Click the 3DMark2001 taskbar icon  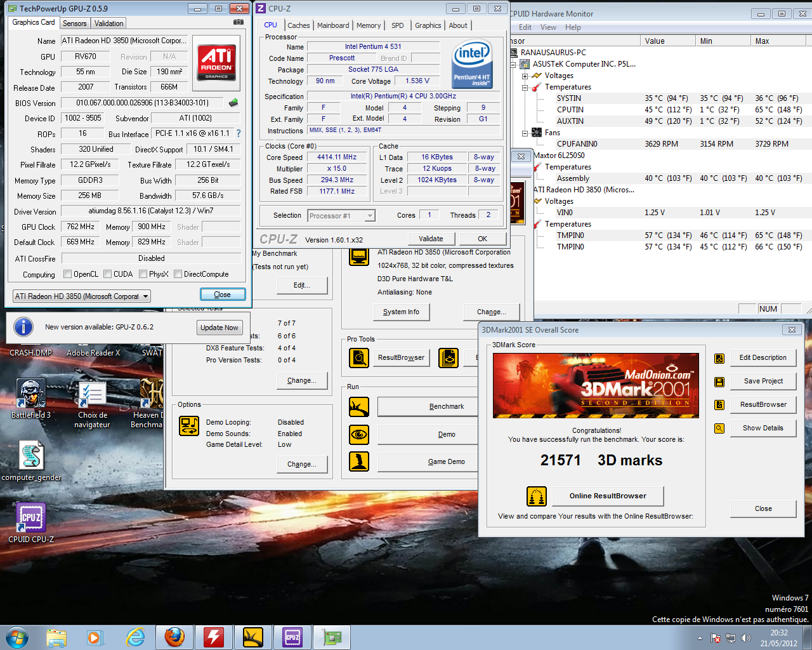[x=253, y=637]
